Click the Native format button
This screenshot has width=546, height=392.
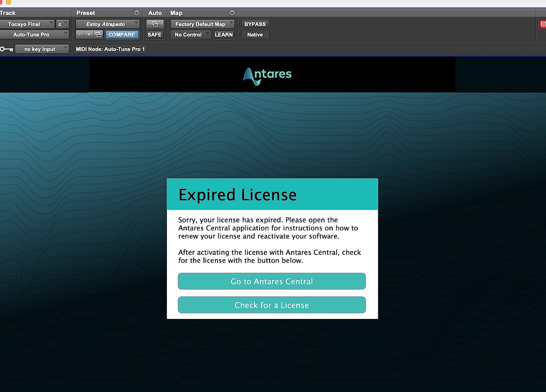255,34
